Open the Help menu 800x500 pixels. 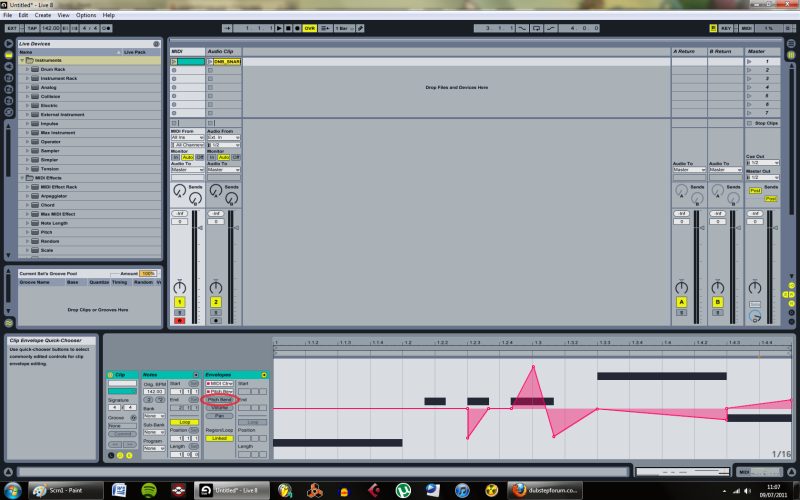(109, 15)
